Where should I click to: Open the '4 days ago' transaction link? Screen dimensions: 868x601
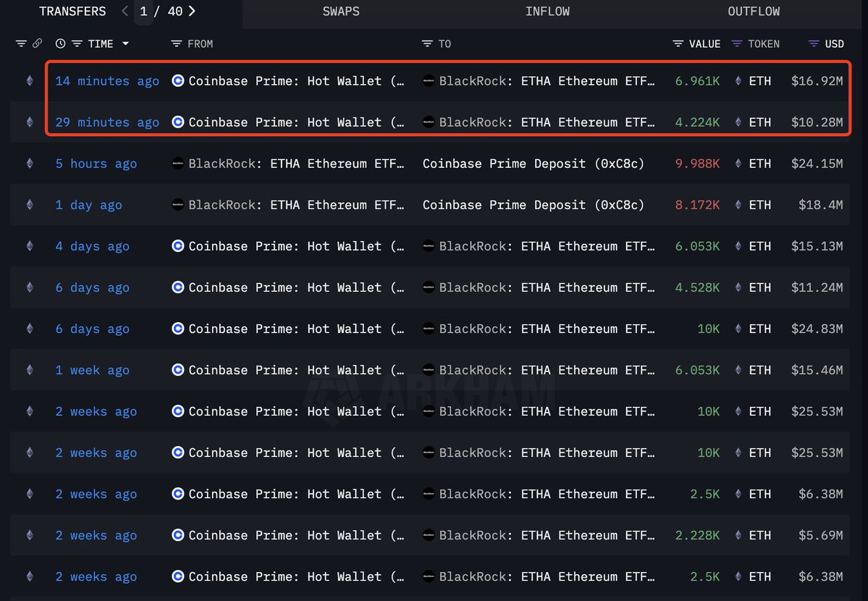point(92,246)
